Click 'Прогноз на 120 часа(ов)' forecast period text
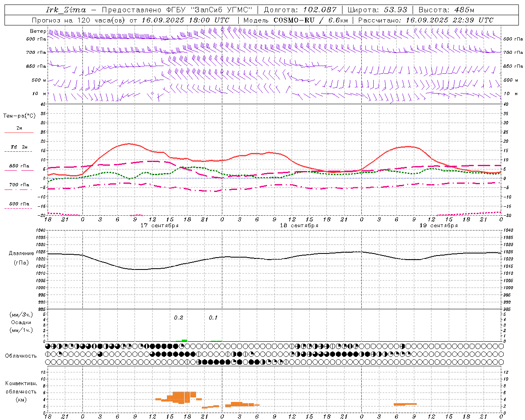525x420 pixels. pos(78,20)
